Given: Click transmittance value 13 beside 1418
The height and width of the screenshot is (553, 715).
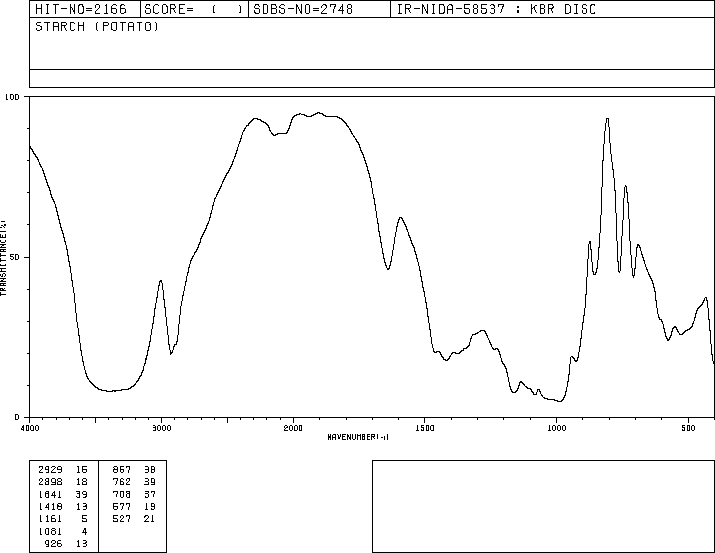Looking at the screenshot, I should tap(82, 506).
